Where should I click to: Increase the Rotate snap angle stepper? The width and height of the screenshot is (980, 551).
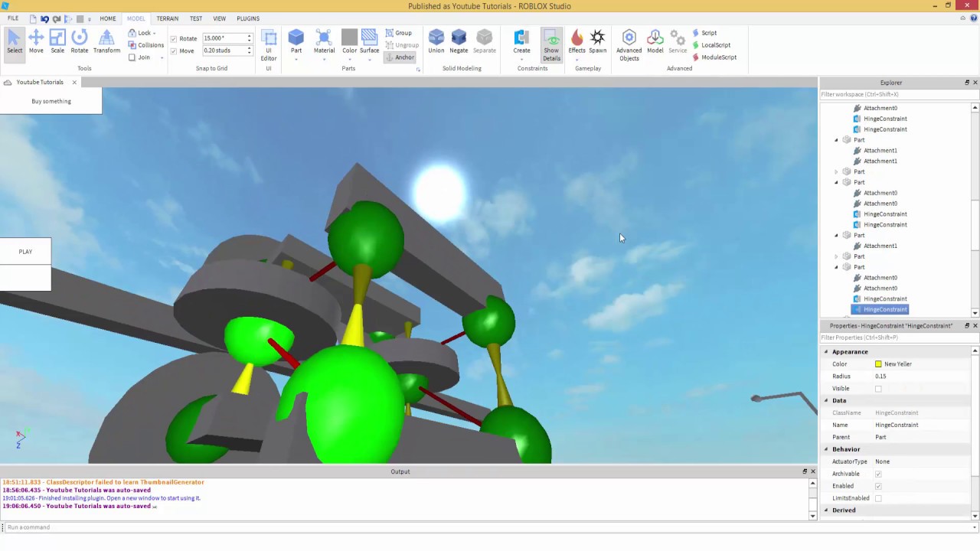(249, 36)
